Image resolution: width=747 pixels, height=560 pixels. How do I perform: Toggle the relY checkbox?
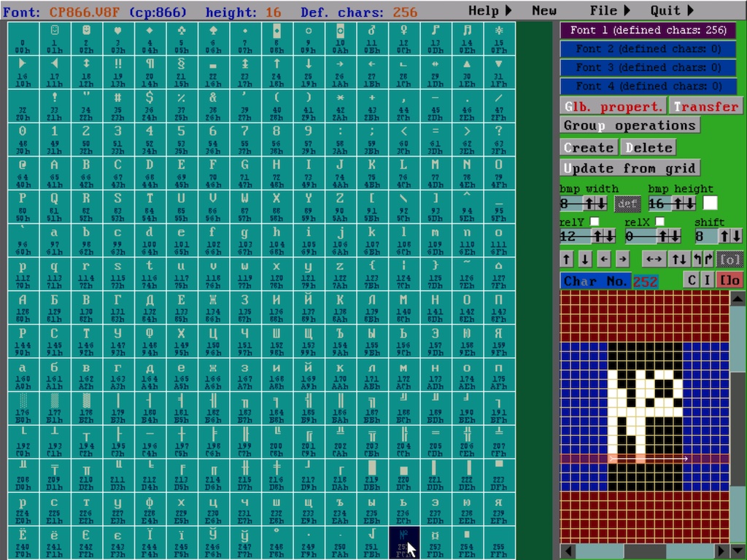click(x=595, y=222)
